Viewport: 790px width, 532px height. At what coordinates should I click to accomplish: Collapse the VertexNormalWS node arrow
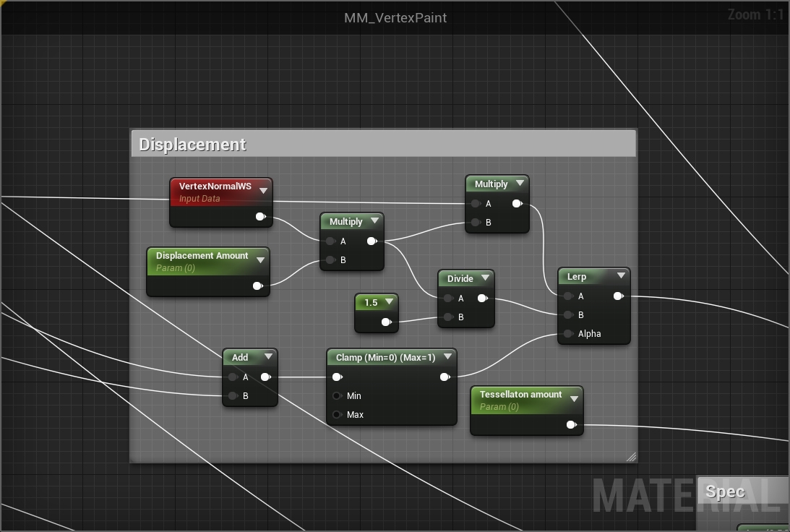263,190
